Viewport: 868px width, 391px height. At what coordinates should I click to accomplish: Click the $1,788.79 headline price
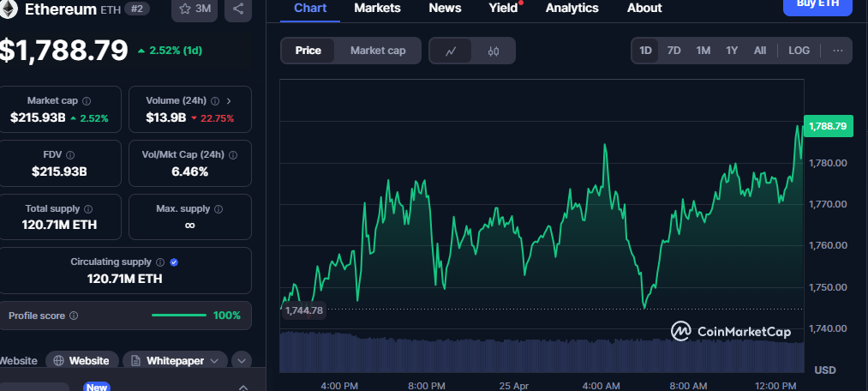pyautogui.click(x=63, y=51)
